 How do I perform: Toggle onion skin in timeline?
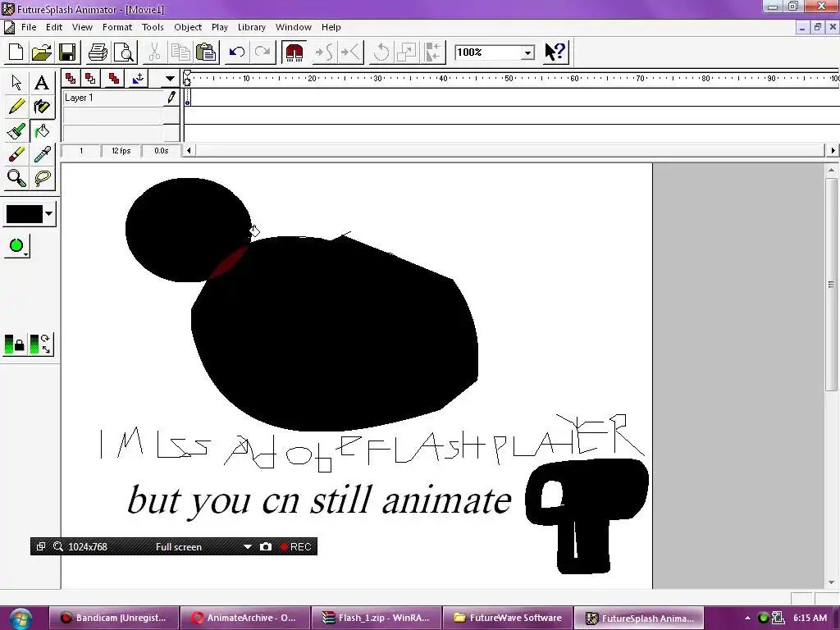(71, 79)
